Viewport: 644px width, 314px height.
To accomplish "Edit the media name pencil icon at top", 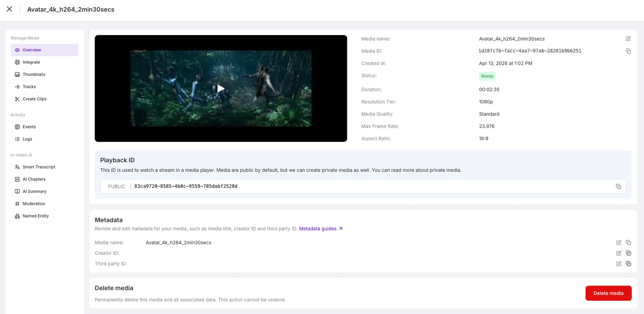I will coord(628,39).
